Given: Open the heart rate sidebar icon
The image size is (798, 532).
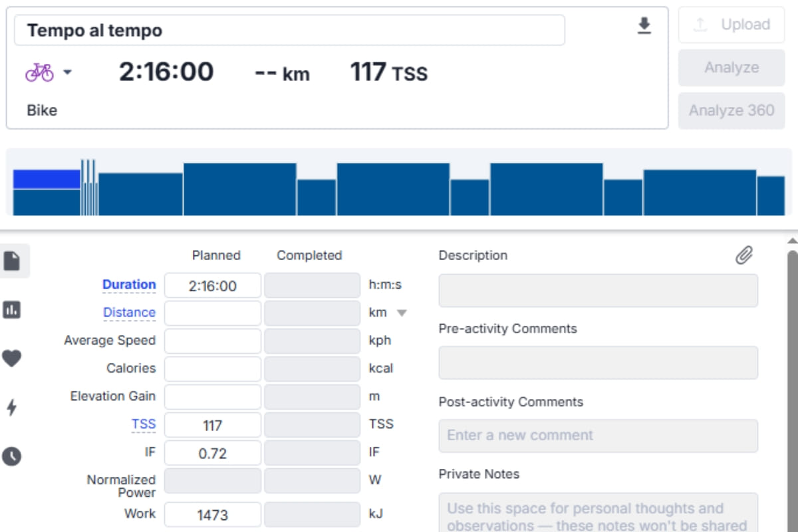Looking at the screenshot, I should [12, 358].
